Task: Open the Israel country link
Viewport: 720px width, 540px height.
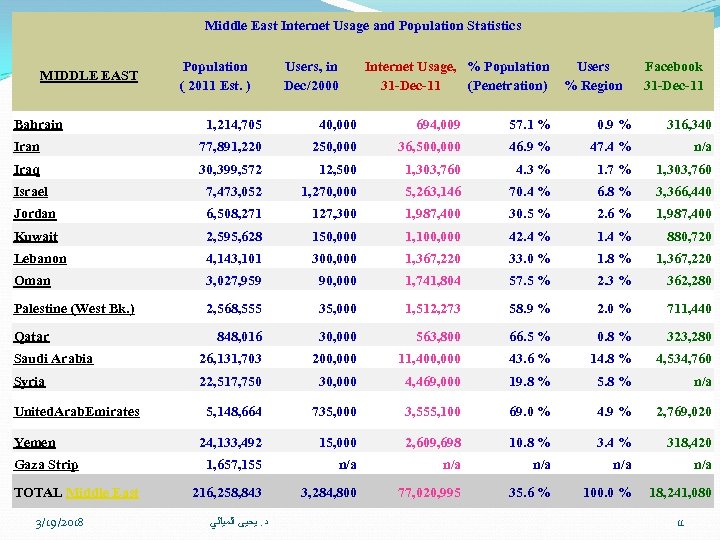Action: tap(31, 191)
